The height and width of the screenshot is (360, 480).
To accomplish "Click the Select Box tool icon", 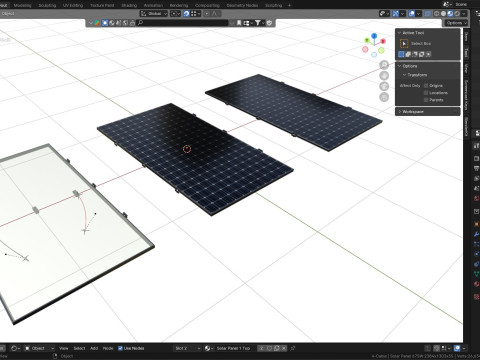I will 404,43.
